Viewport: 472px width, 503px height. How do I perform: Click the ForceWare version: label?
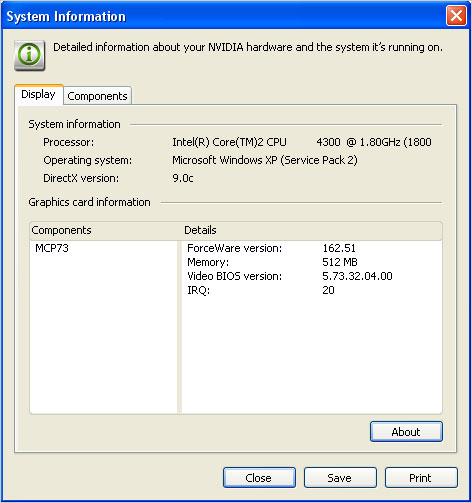[x=235, y=248]
